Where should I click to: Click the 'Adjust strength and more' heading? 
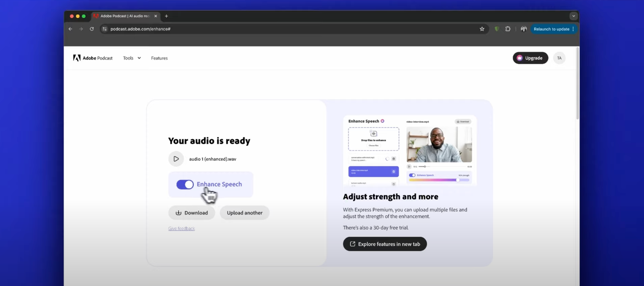click(391, 197)
